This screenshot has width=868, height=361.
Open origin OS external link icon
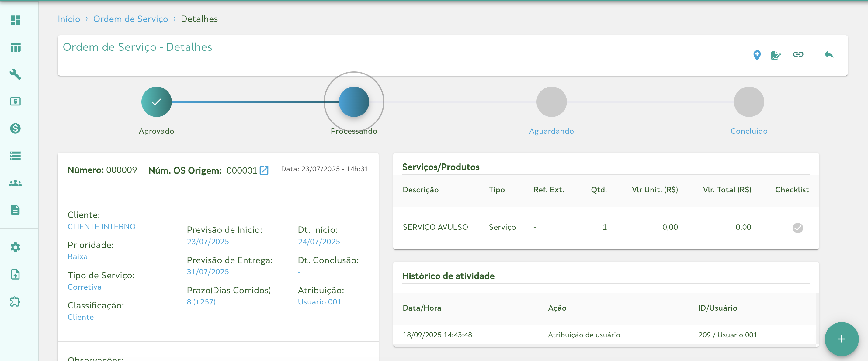(x=264, y=170)
